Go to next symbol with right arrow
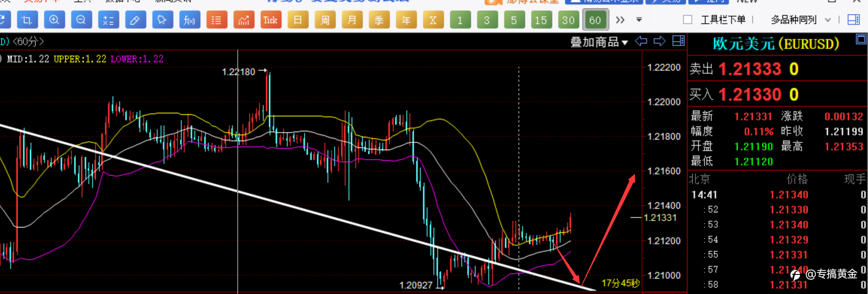 pyautogui.click(x=660, y=41)
